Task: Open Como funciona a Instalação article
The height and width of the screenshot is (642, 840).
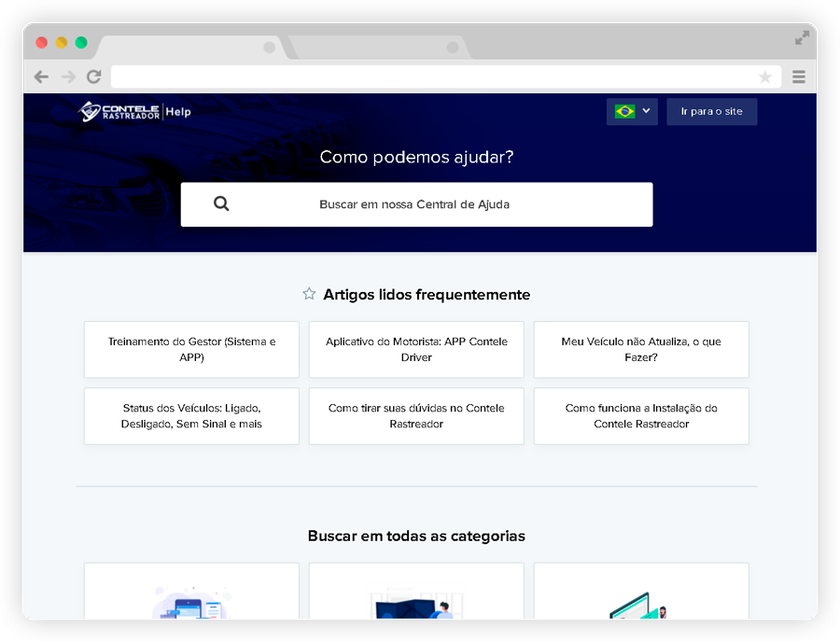Action: pos(641,416)
